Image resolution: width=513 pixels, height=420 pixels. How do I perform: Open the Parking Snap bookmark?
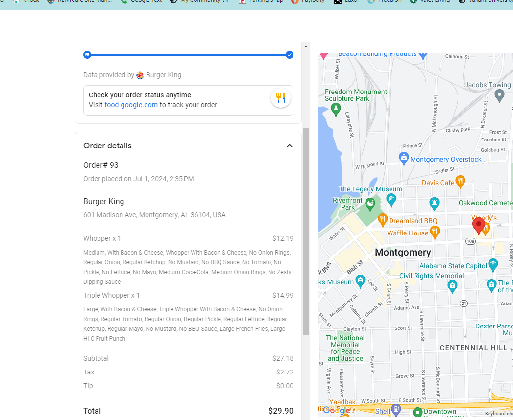(x=261, y=1)
